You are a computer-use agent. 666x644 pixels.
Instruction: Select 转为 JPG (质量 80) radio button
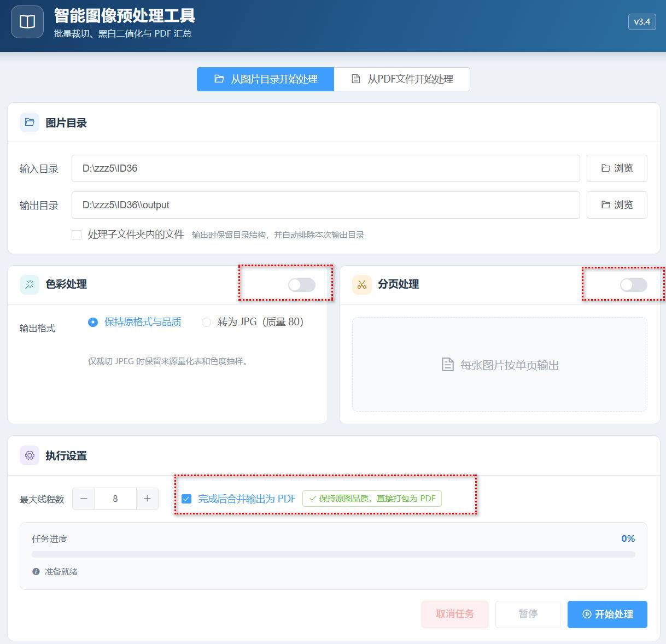pos(206,322)
